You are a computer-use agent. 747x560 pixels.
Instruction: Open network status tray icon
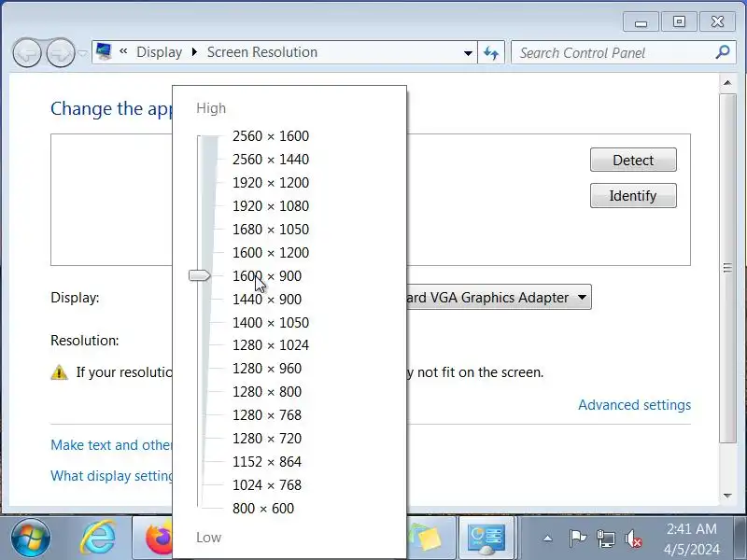coord(605,539)
